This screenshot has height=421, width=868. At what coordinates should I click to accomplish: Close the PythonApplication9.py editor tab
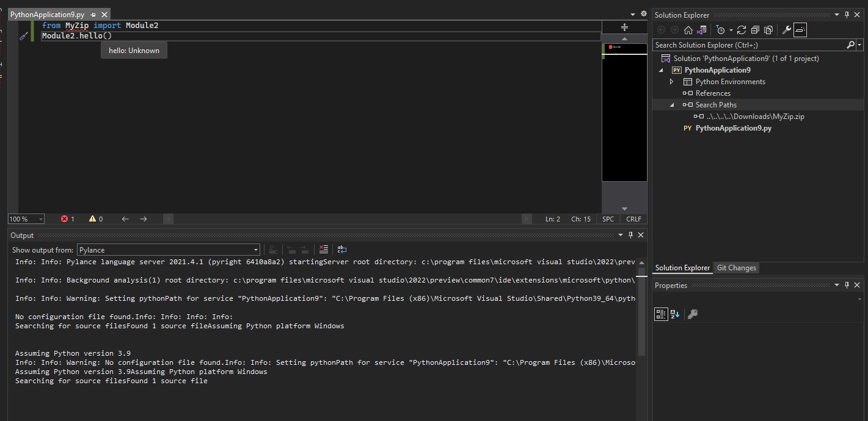point(104,14)
